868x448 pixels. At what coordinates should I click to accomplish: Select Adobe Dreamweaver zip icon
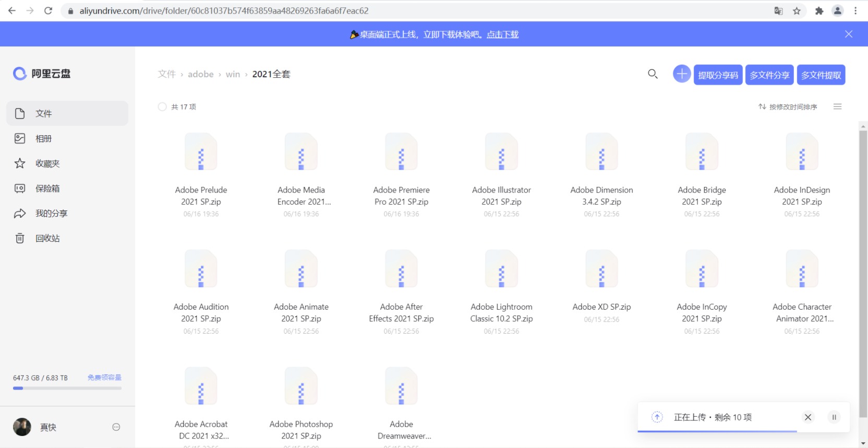click(401, 386)
